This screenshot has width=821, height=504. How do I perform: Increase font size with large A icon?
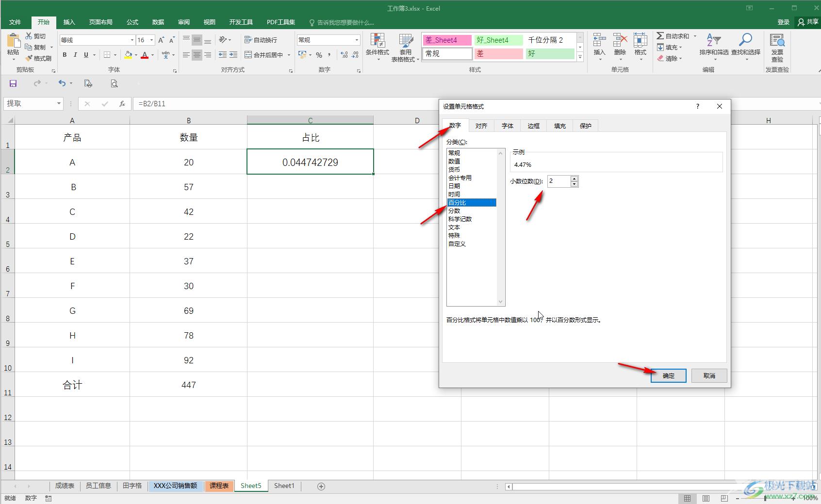pyautogui.click(x=161, y=40)
